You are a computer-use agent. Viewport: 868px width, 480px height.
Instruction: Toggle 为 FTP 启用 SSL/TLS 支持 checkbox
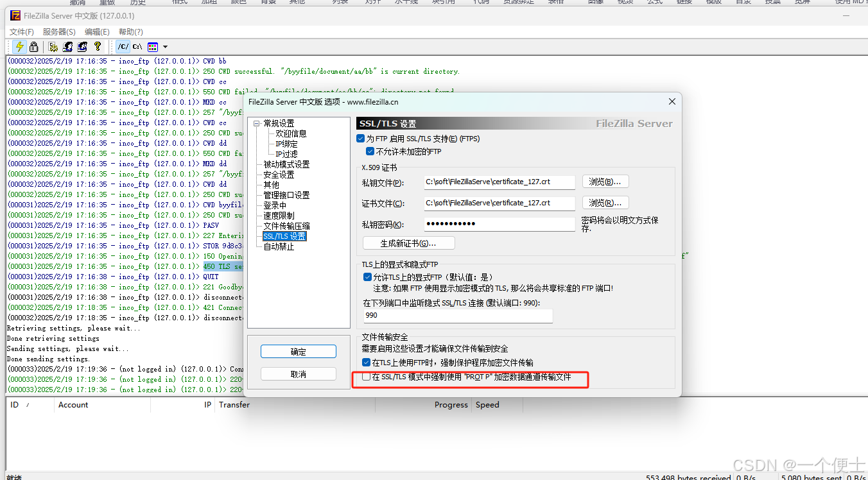click(x=360, y=139)
